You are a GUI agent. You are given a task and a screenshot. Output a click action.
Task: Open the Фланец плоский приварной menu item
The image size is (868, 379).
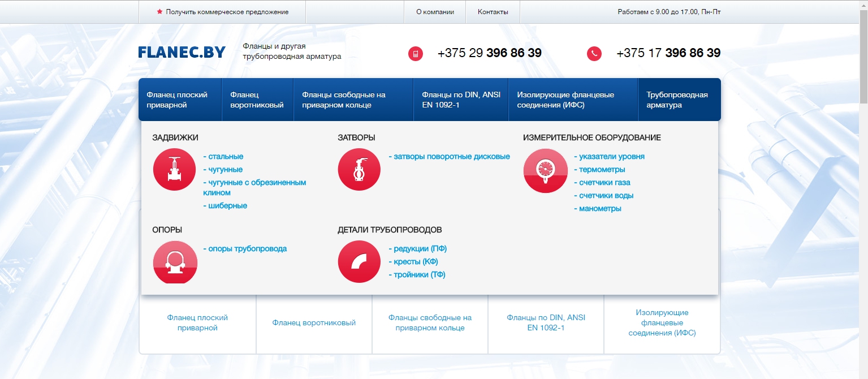pyautogui.click(x=180, y=100)
